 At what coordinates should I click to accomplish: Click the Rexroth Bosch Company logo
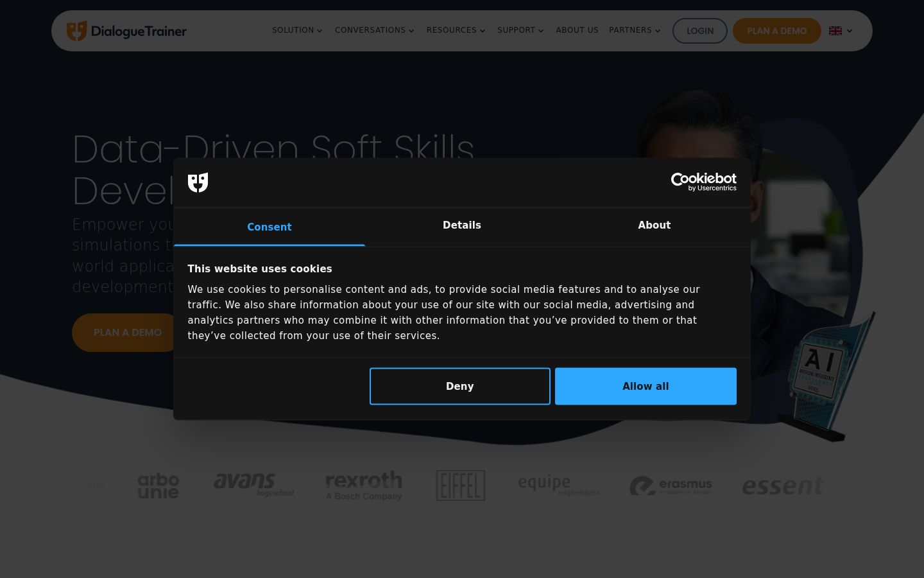[364, 486]
